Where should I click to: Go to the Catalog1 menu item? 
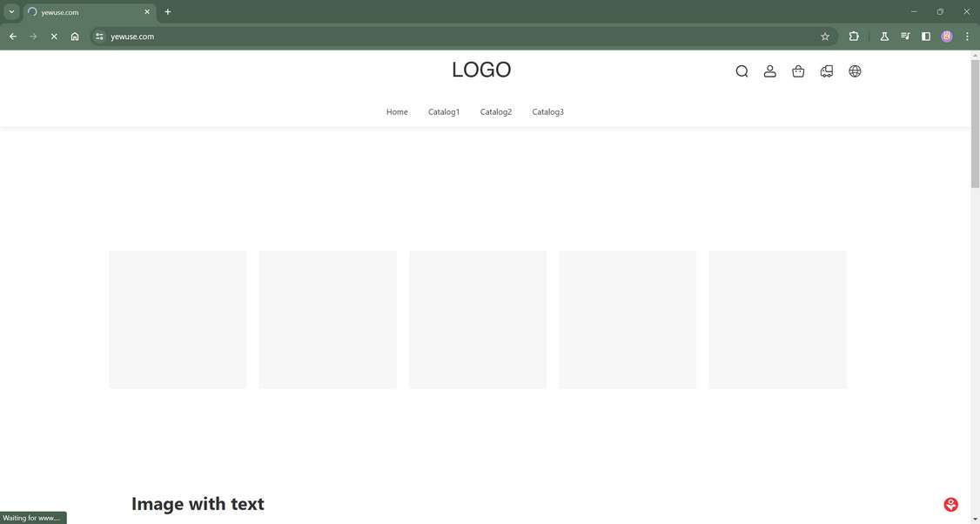pyautogui.click(x=444, y=112)
